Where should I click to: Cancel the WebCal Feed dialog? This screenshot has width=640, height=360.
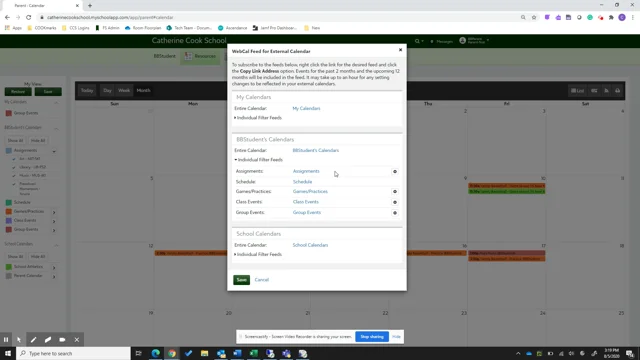point(262,280)
